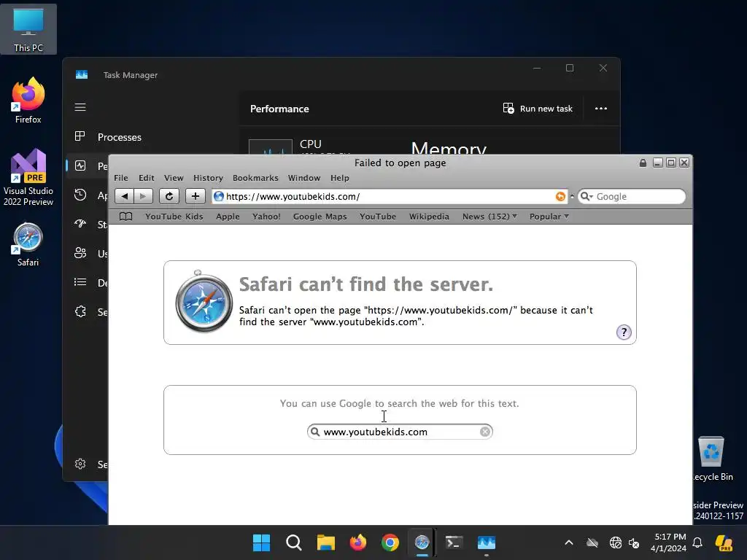Open the bookmarks book icon in Safari
This screenshot has height=560, width=747.
pos(125,217)
